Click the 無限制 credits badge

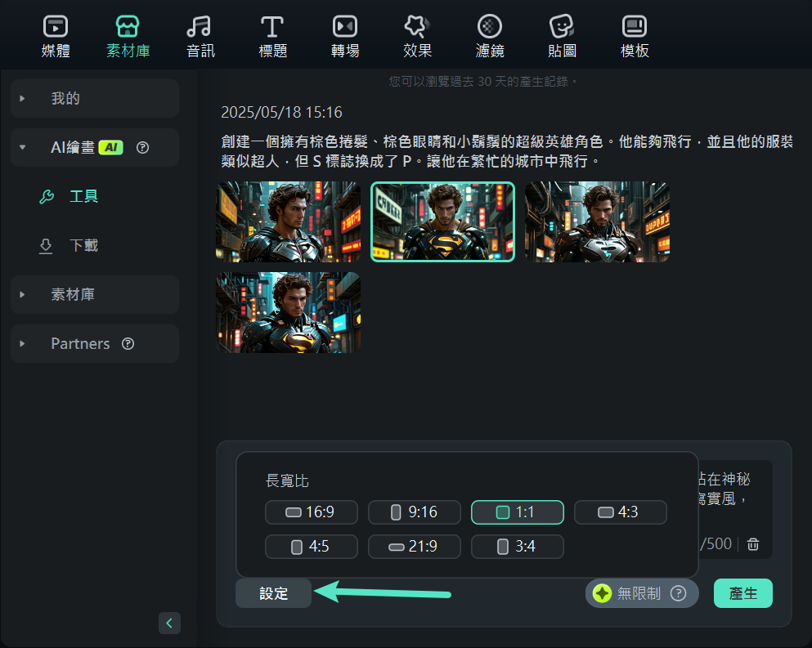pos(642,593)
